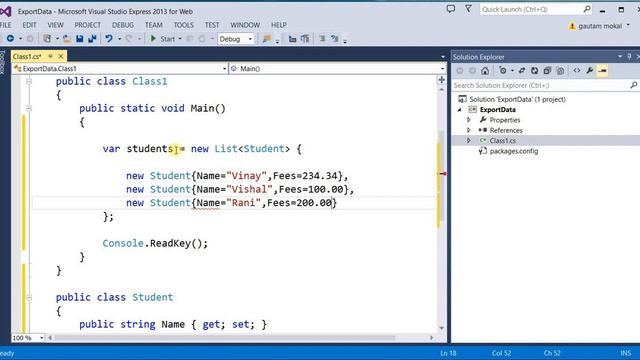Expand the Properties node
The image size is (640, 360).
pyautogui.click(x=469, y=120)
